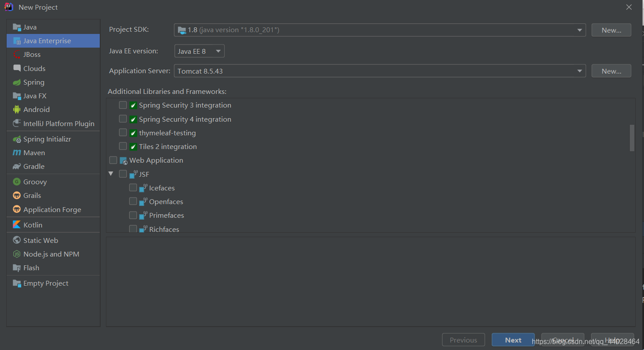Click the frameworks list vertical scrollbar
Screen dimensions: 644x350
pos(632,138)
